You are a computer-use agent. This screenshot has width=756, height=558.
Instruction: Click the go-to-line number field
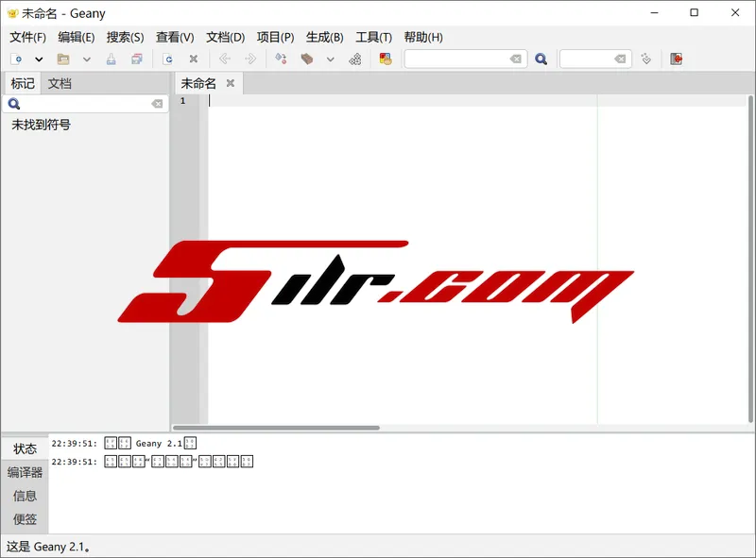[587, 59]
